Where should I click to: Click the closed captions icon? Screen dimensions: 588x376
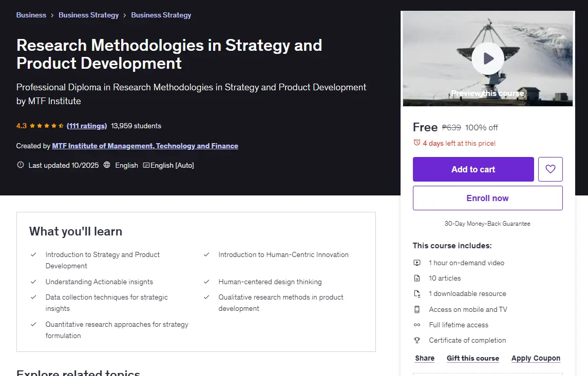coord(146,165)
